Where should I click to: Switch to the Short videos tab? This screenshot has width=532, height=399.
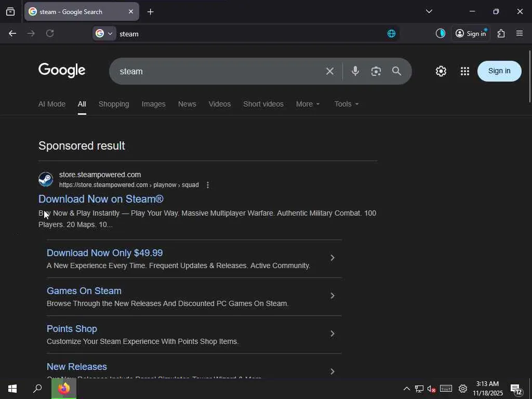tap(263, 104)
